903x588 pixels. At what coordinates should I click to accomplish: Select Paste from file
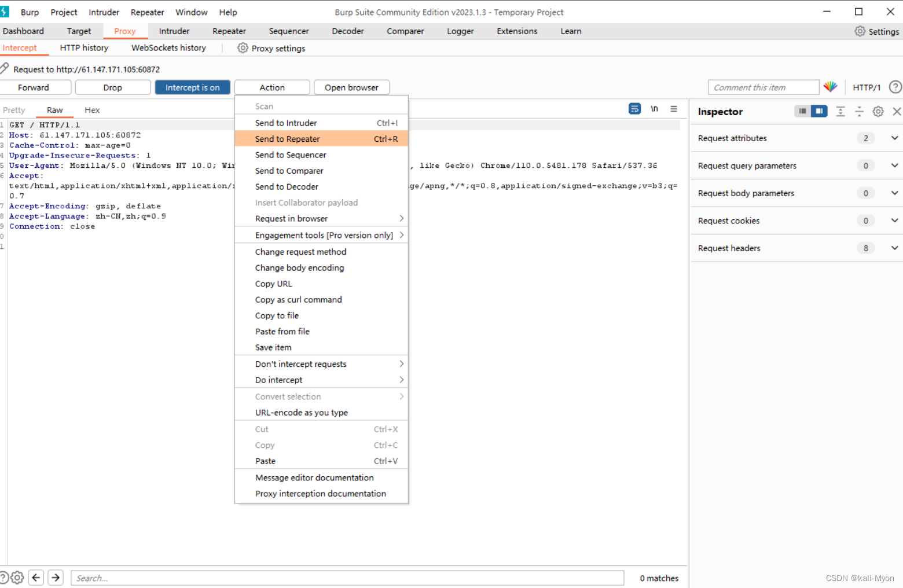321,331
